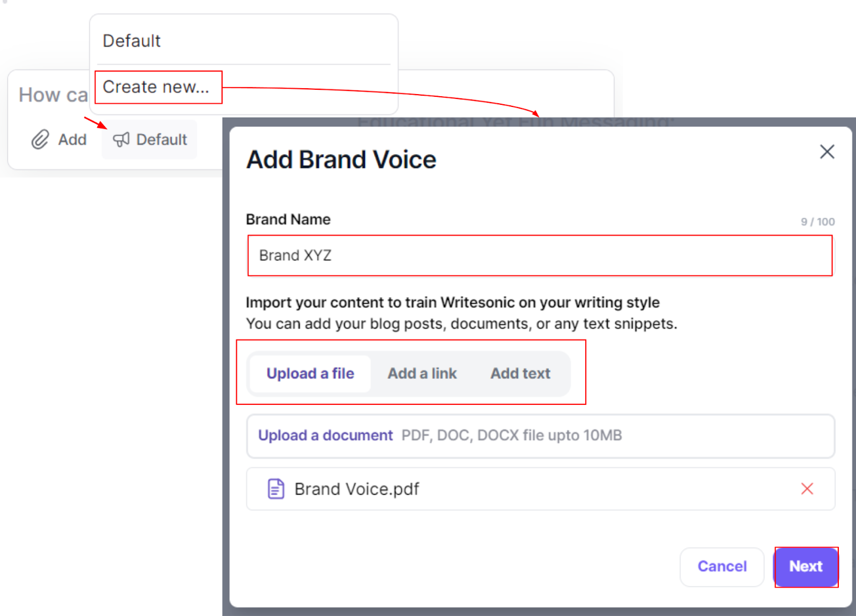Click the Add Brand Voice title
The image size is (856, 616).
point(341,159)
